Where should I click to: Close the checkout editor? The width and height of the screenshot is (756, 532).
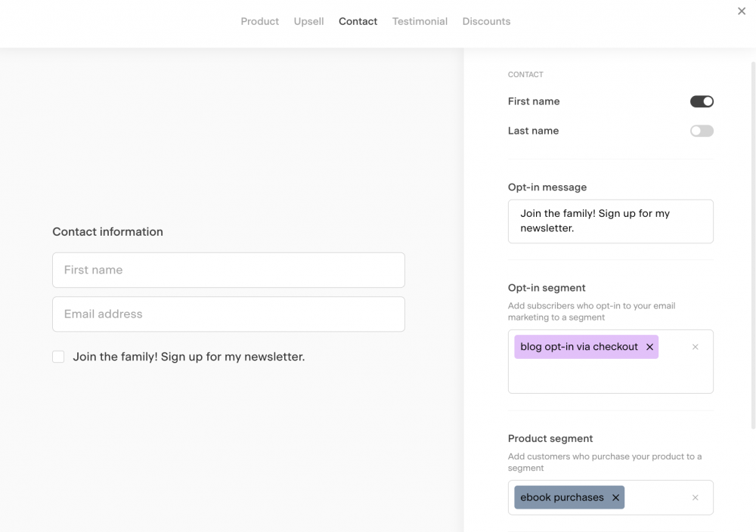742,11
